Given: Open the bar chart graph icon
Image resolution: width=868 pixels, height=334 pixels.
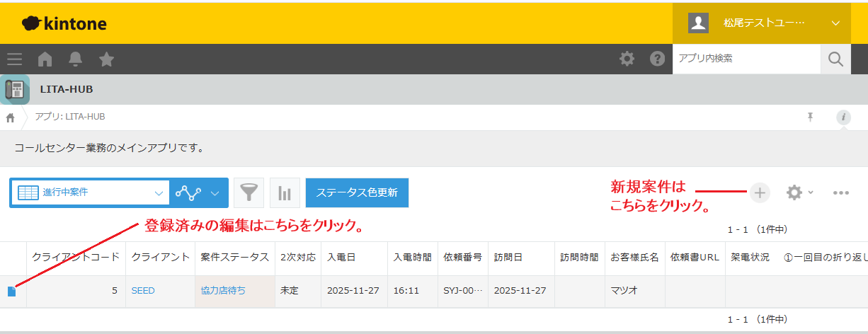Looking at the screenshot, I should tap(285, 192).
